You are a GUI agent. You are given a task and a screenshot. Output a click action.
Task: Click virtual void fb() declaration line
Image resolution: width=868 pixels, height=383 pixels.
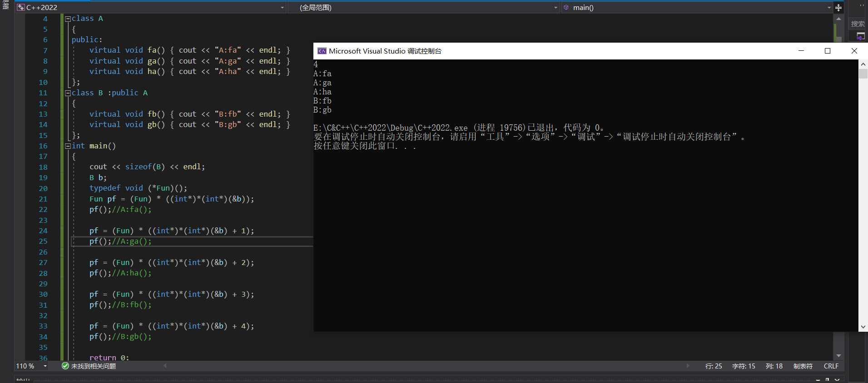click(189, 114)
